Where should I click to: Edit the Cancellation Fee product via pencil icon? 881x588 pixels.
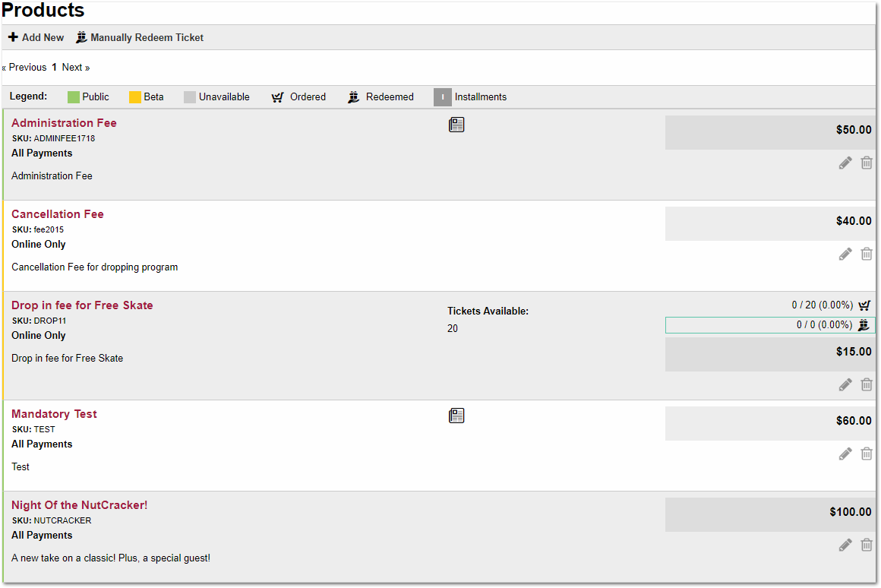[x=845, y=254]
